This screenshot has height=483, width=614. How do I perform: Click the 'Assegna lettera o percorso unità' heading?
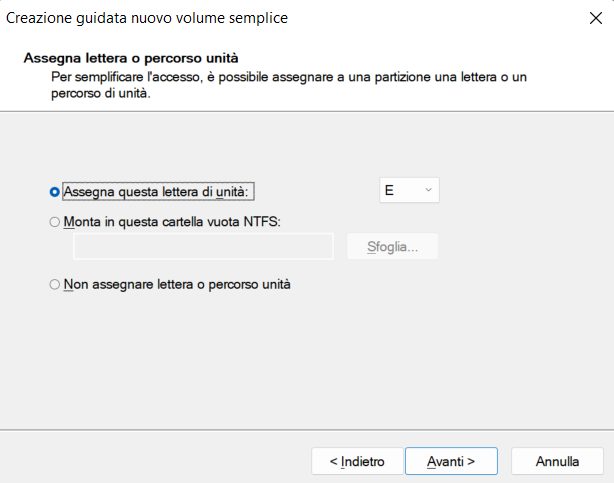click(x=131, y=58)
